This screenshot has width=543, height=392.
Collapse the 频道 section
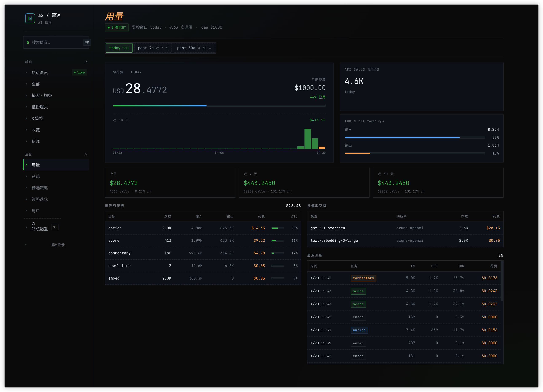[x=28, y=61]
